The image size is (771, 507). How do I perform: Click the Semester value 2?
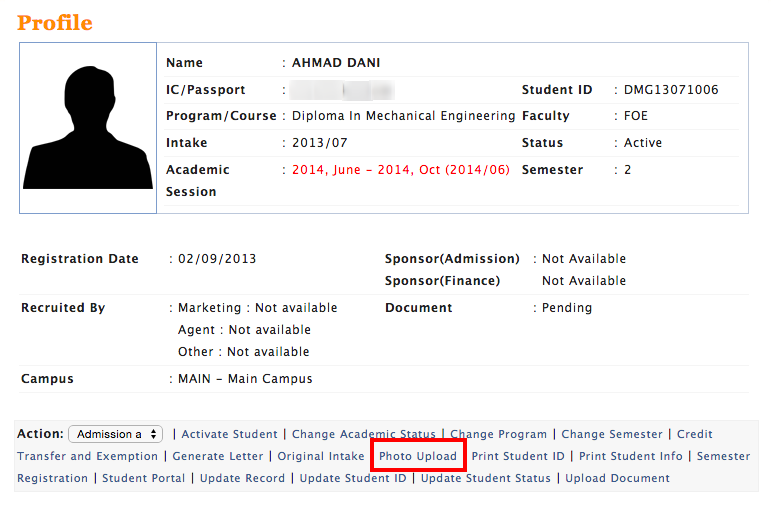tap(627, 170)
